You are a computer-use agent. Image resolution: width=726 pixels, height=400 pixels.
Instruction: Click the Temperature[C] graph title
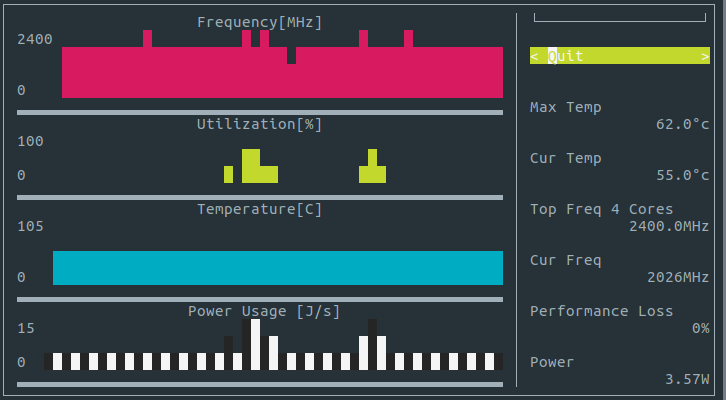[260, 209]
